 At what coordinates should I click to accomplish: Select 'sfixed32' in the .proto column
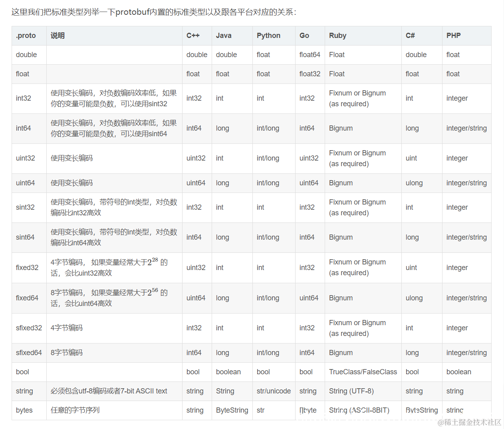(29, 328)
